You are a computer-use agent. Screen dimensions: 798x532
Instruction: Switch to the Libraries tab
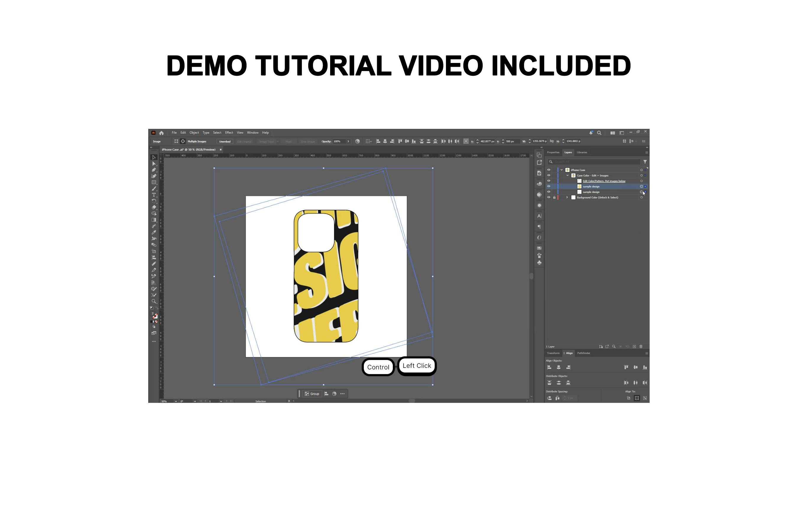(582, 152)
